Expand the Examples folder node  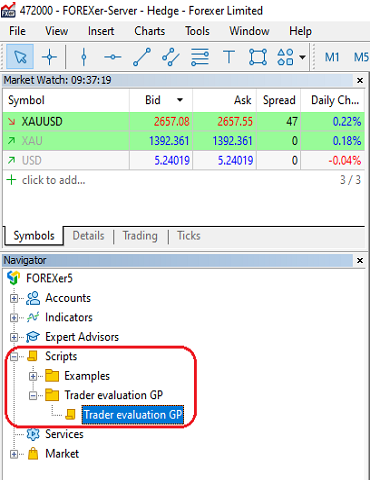tap(33, 376)
